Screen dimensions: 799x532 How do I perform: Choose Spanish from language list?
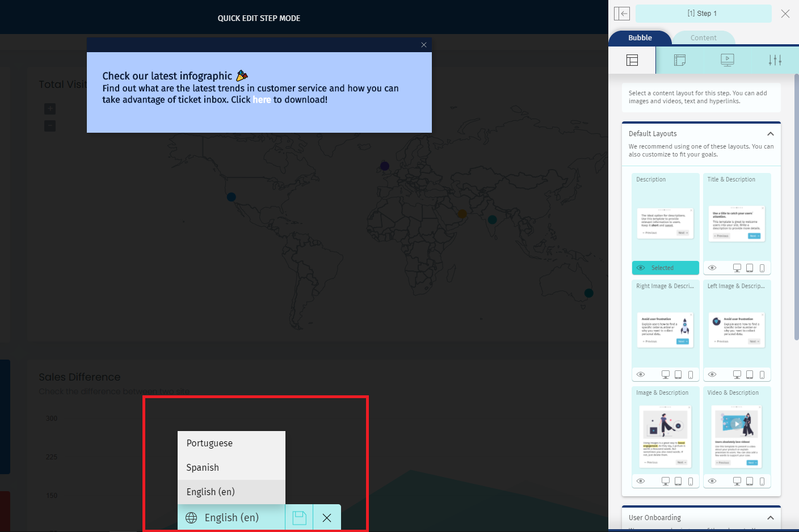point(203,467)
